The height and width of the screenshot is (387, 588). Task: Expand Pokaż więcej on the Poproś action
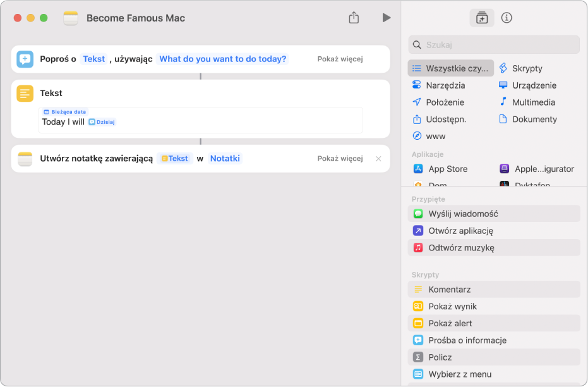[x=340, y=59]
